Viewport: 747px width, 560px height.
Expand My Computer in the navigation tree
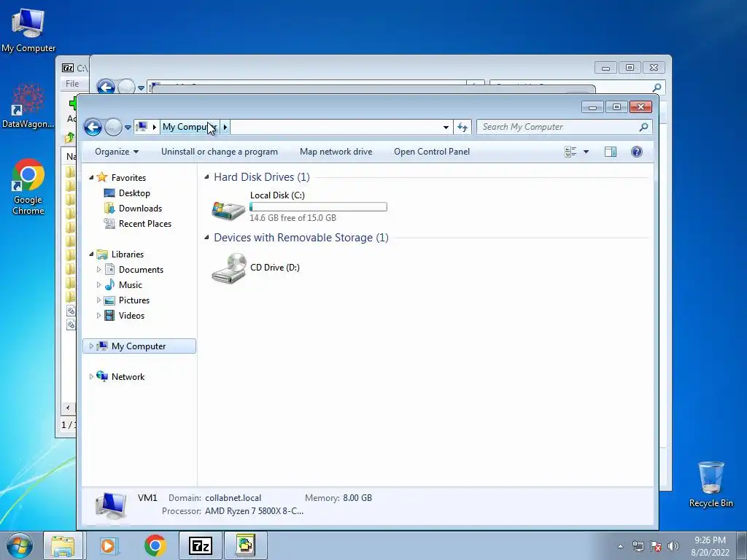91,346
